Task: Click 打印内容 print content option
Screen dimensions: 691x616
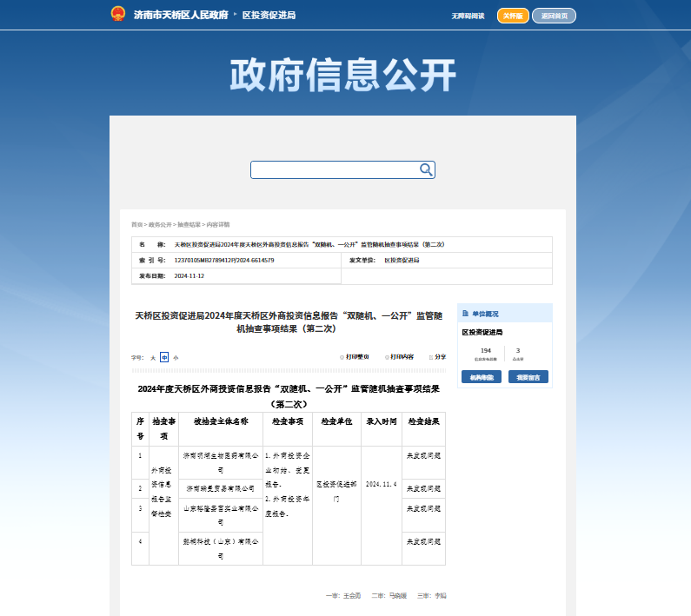Action: (x=399, y=357)
